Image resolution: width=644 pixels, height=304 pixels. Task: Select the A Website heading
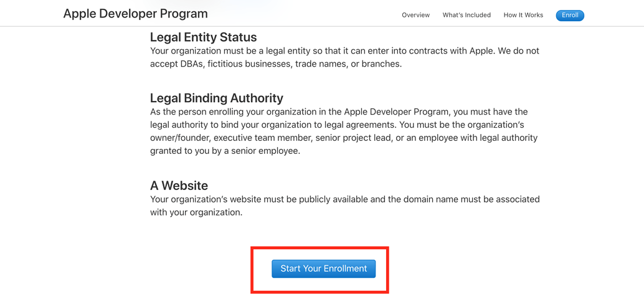click(x=179, y=186)
